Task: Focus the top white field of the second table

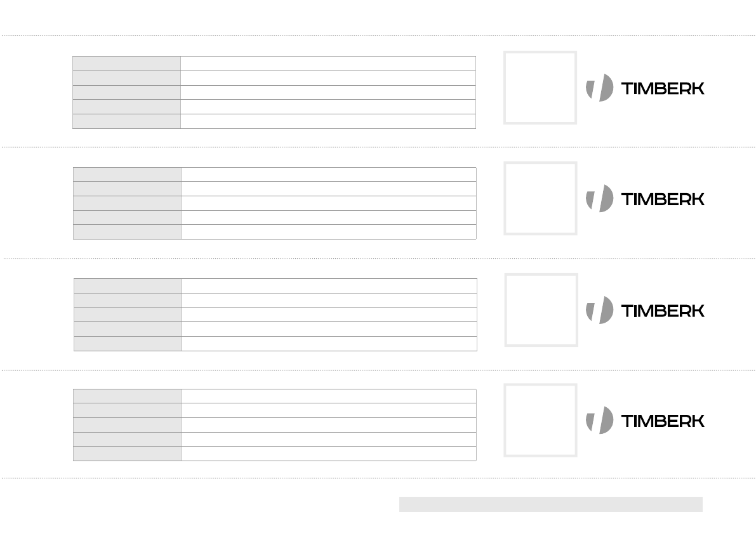Action: click(x=328, y=174)
